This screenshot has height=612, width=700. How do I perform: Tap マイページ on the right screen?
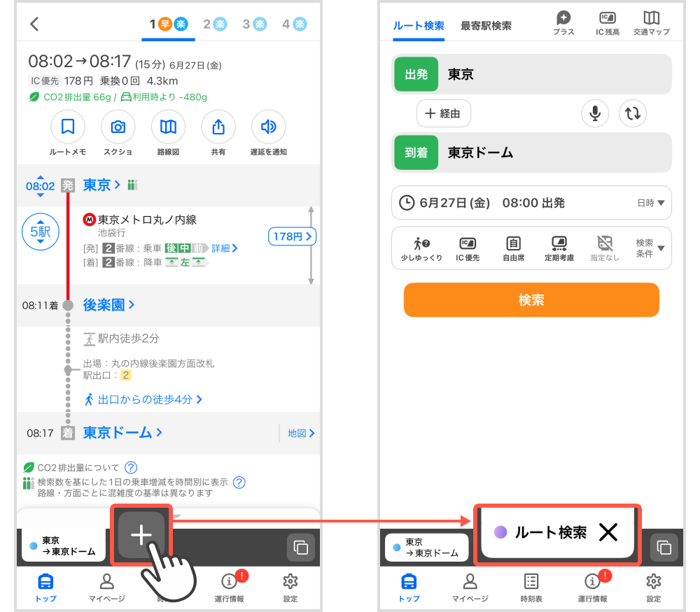pos(470,588)
